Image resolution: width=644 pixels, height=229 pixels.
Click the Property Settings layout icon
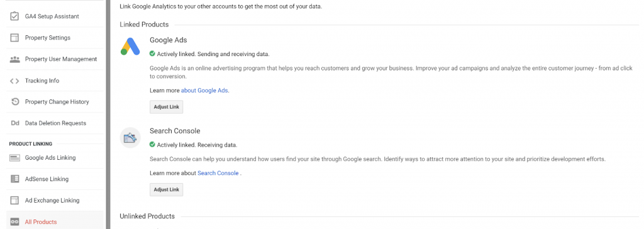(x=15, y=38)
